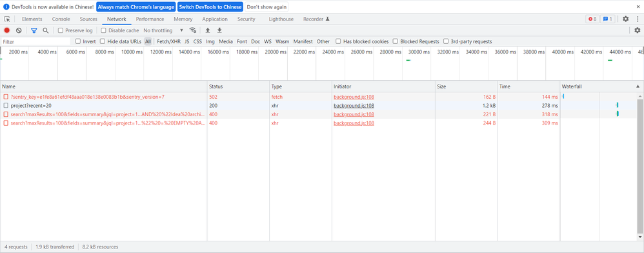Open background.js:108 link for project?recent=20
Screen dimensions: 644x253
click(x=354, y=106)
